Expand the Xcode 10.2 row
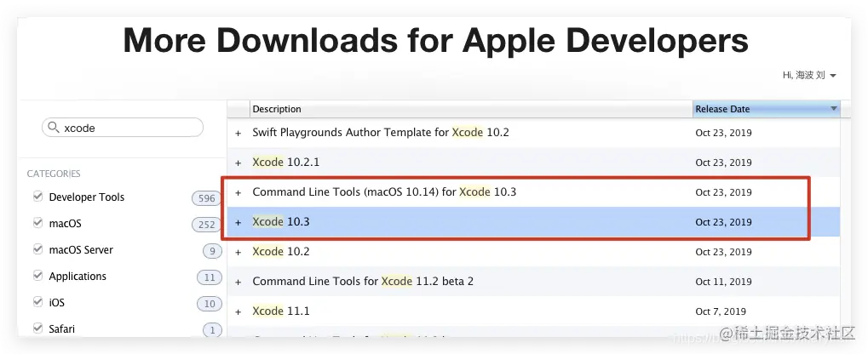 [x=238, y=252]
